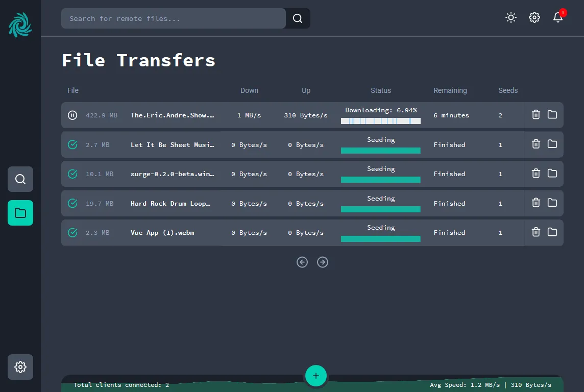Viewport: 584px width, 392px height.
Task: Go to the previous page of transfers
Action: [302, 262]
